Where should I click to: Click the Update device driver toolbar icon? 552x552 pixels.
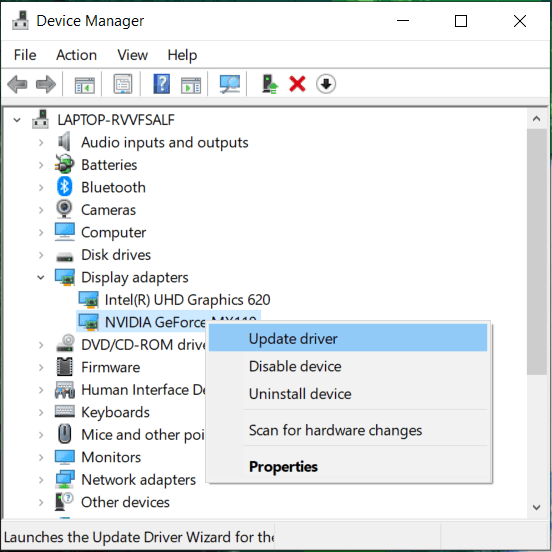click(x=270, y=84)
